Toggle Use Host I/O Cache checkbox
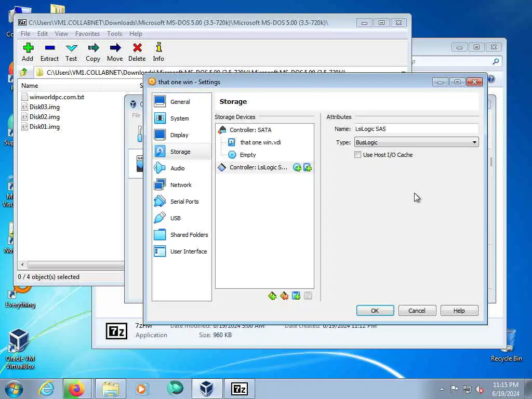 pyautogui.click(x=357, y=155)
